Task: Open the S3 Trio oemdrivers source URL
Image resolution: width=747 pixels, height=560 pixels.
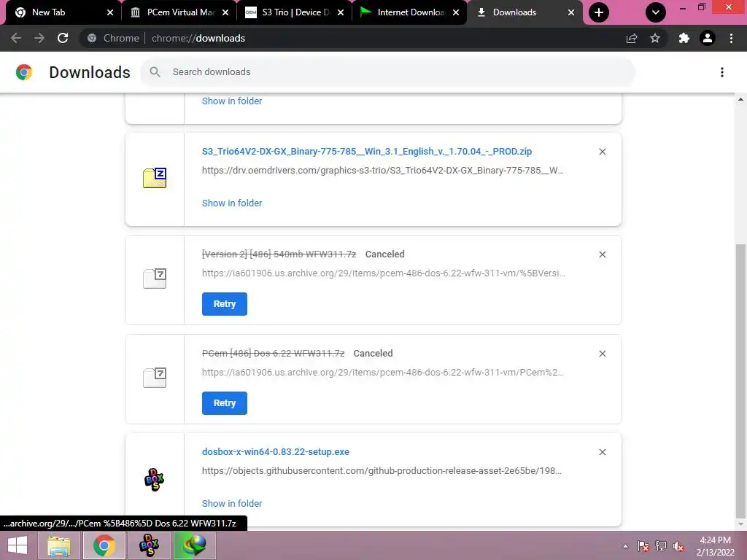Action: tap(382, 171)
